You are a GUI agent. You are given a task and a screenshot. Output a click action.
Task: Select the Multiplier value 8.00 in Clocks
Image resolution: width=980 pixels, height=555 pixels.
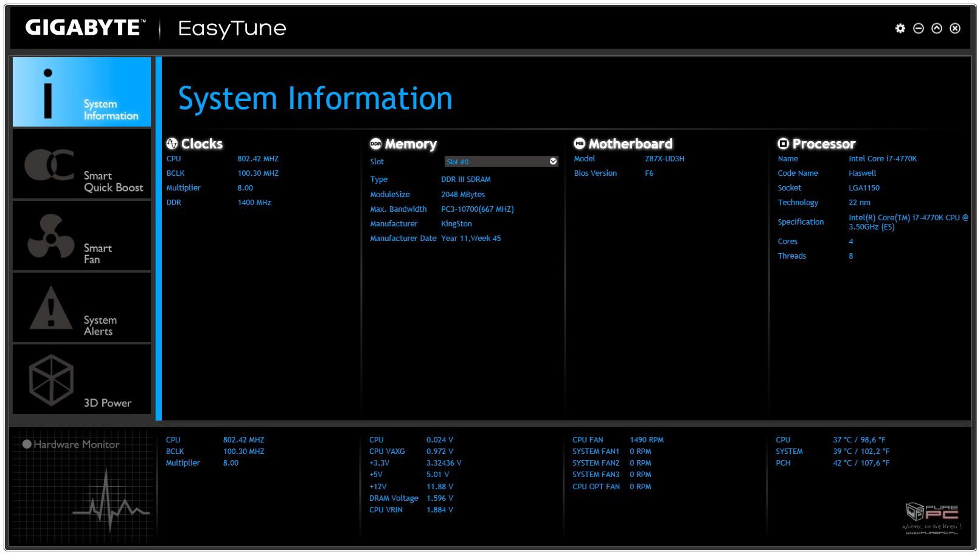point(245,188)
